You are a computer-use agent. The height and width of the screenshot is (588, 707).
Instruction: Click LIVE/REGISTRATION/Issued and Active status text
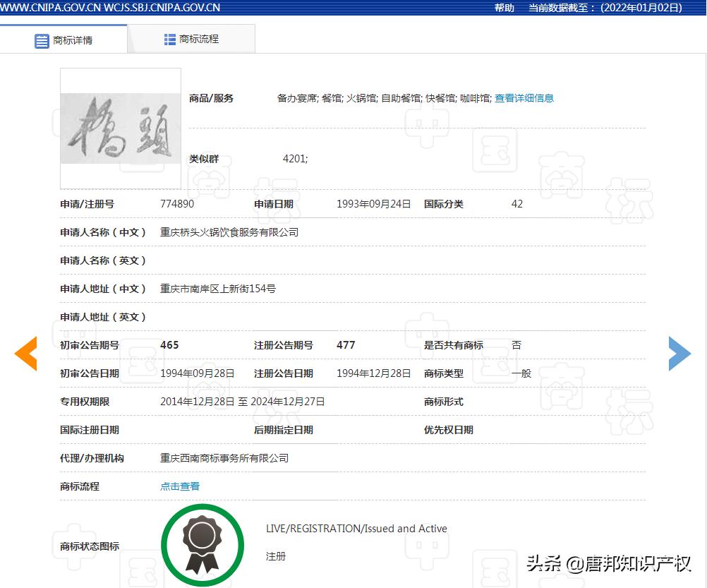click(x=356, y=528)
